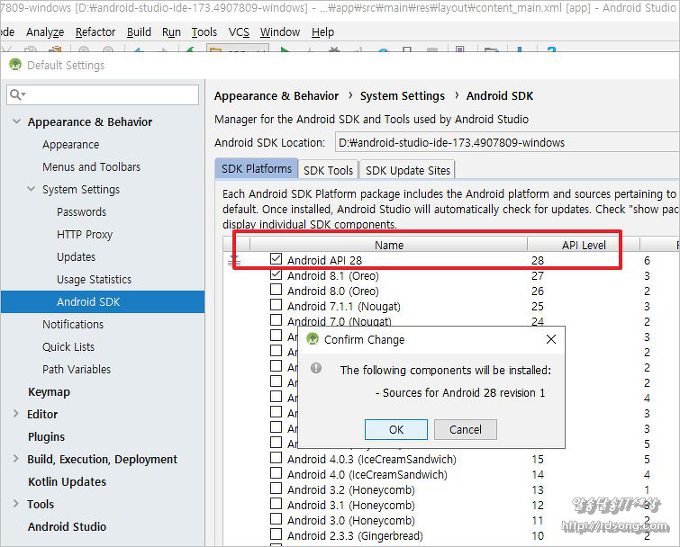Click the Android icon in Confirm Change title
680x547 pixels.
[x=313, y=339]
